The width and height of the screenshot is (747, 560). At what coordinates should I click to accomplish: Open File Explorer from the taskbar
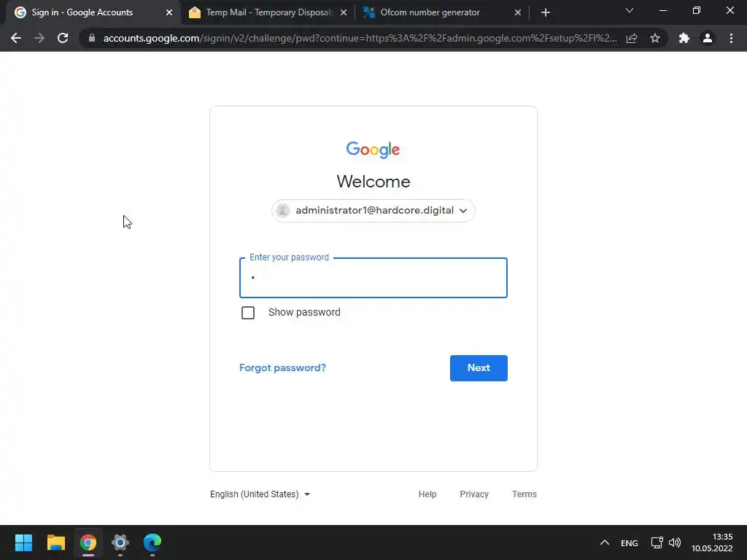coord(55,542)
